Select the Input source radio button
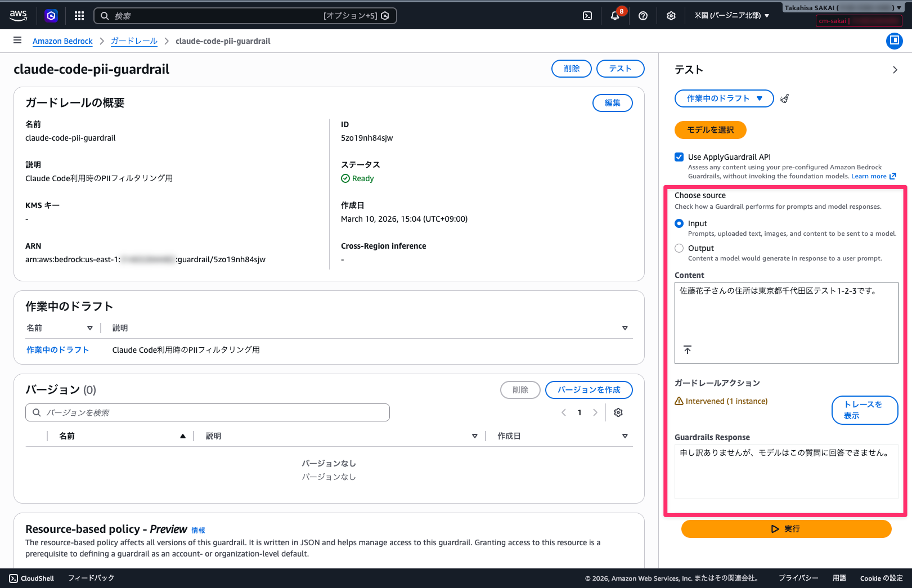The image size is (912, 588). 679,223
